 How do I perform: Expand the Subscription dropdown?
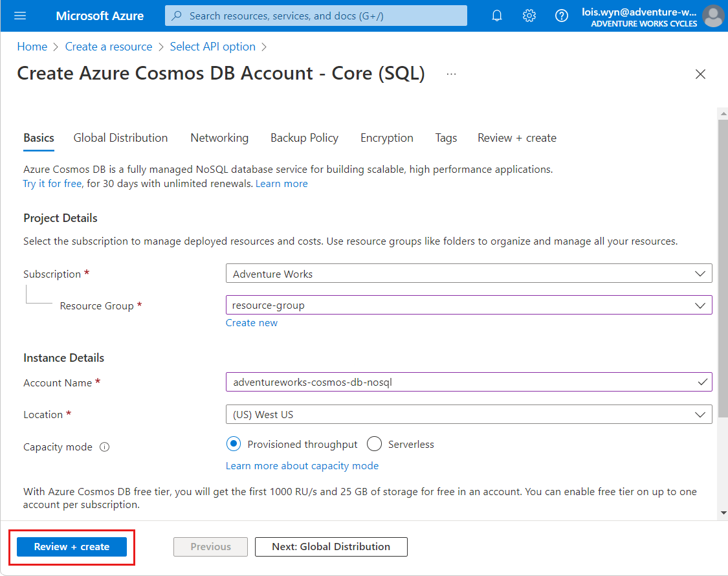[469, 274]
